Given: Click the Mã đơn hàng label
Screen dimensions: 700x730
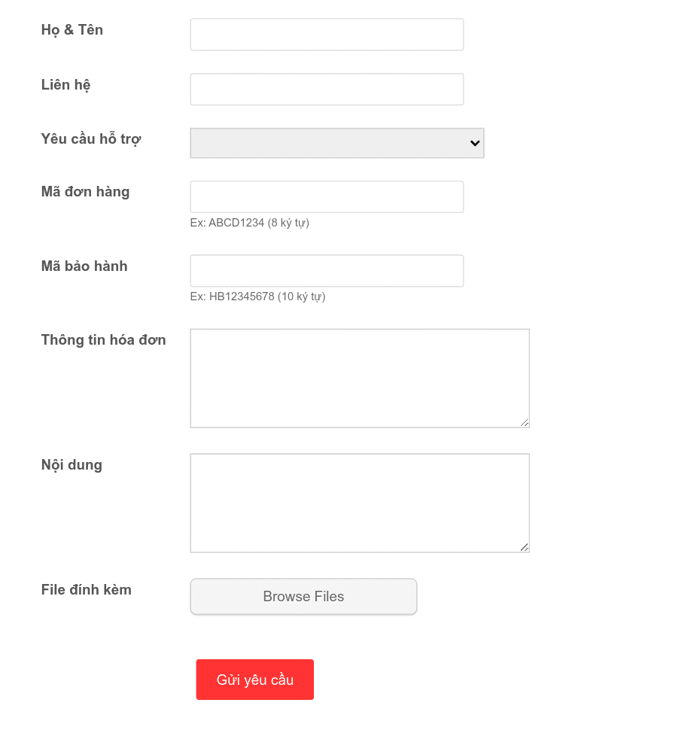Looking at the screenshot, I should (85, 192).
